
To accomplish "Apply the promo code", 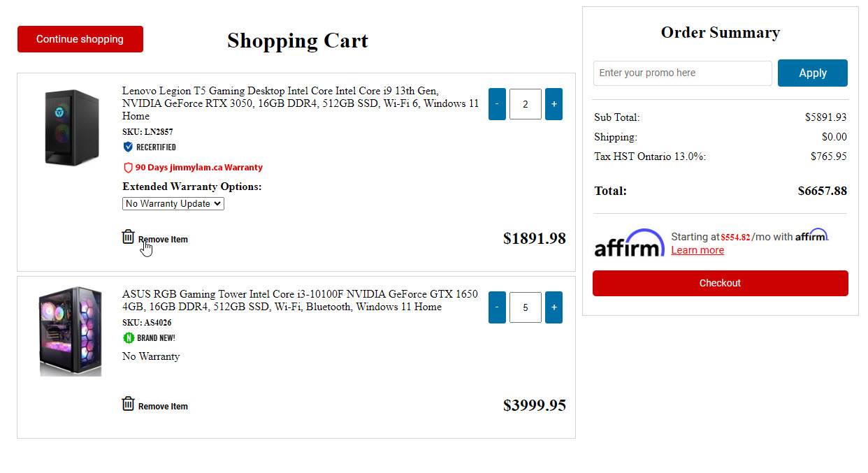I will point(812,73).
